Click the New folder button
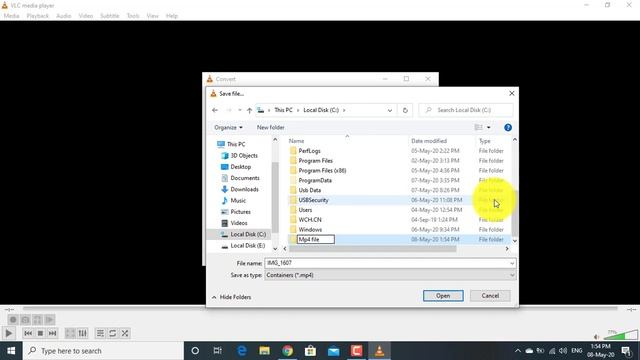 (270, 127)
